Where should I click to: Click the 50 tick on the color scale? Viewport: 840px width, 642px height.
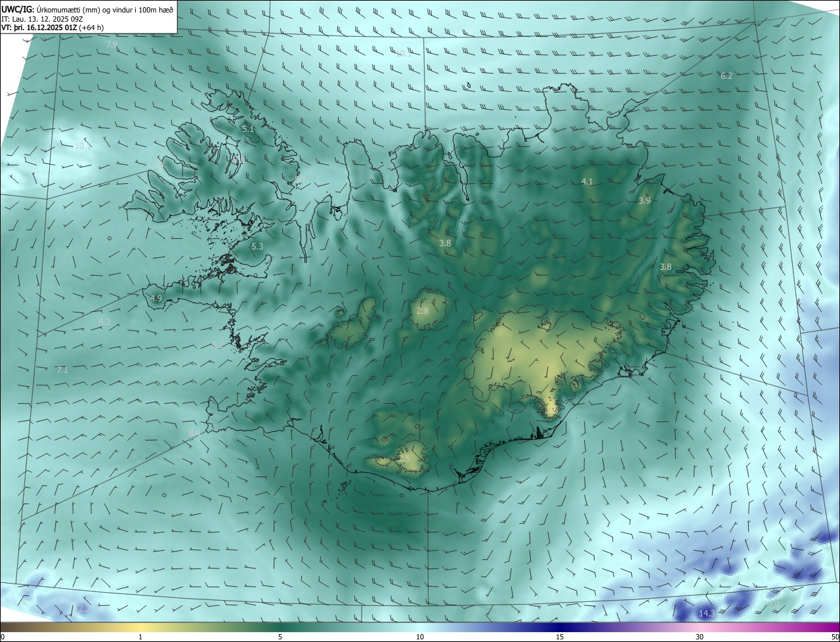(x=835, y=637)
